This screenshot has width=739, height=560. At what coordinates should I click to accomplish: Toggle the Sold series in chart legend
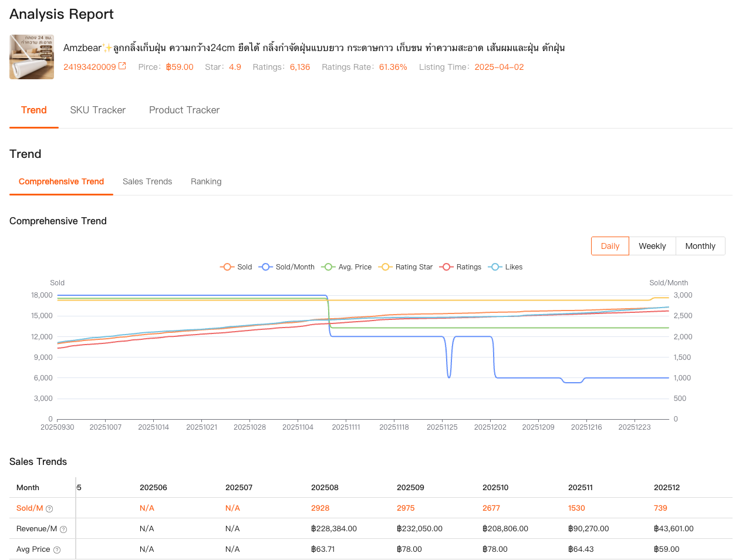(236, 267)
